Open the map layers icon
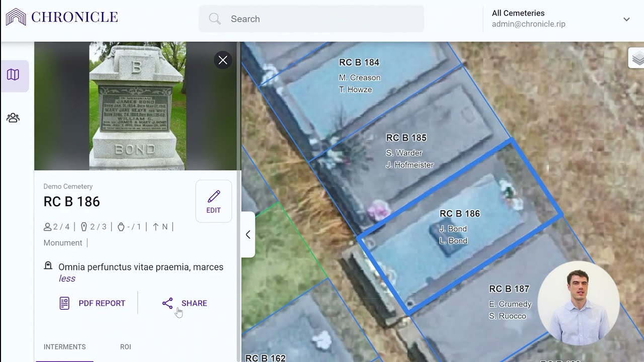This screenshot has height=362, width=644. click(x=637, y=58)
